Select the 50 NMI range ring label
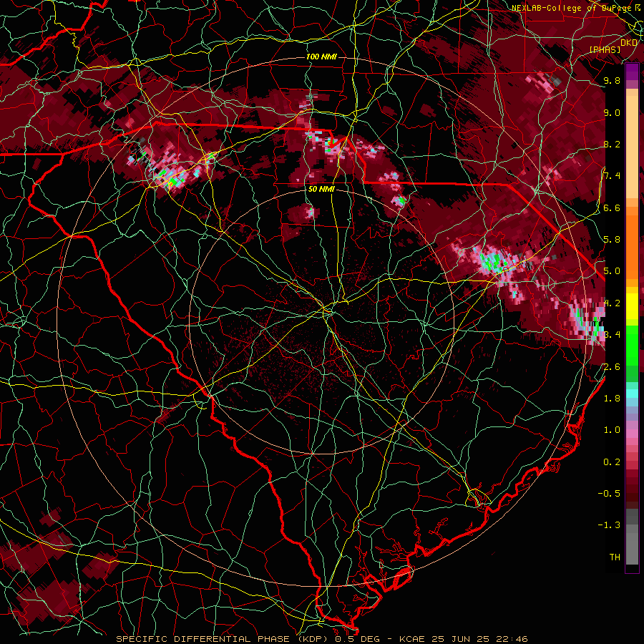Screen dimensions: 644x644 pyautogui.click(x=321, y=189)
